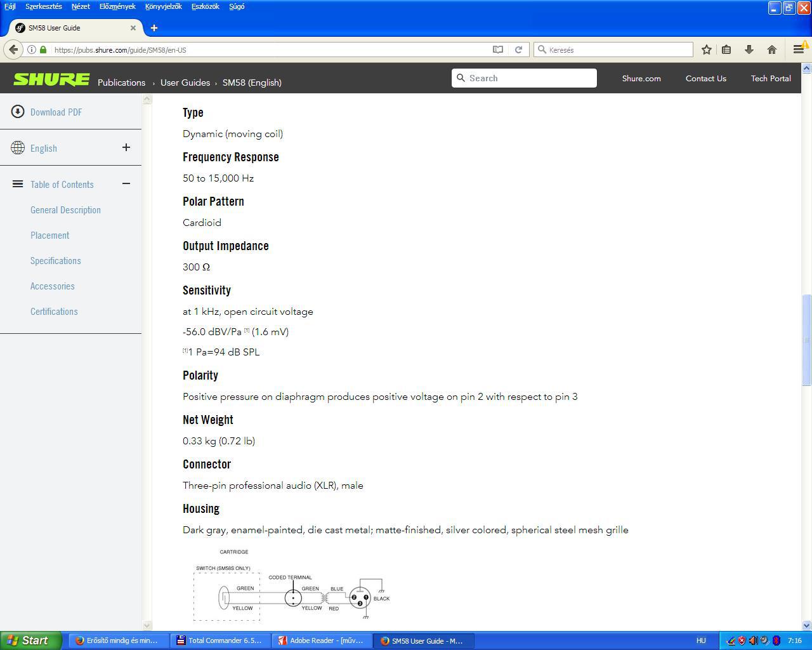Collapse the Table of Contents section
Screen dimensions: 812x650
pos(126,184)
